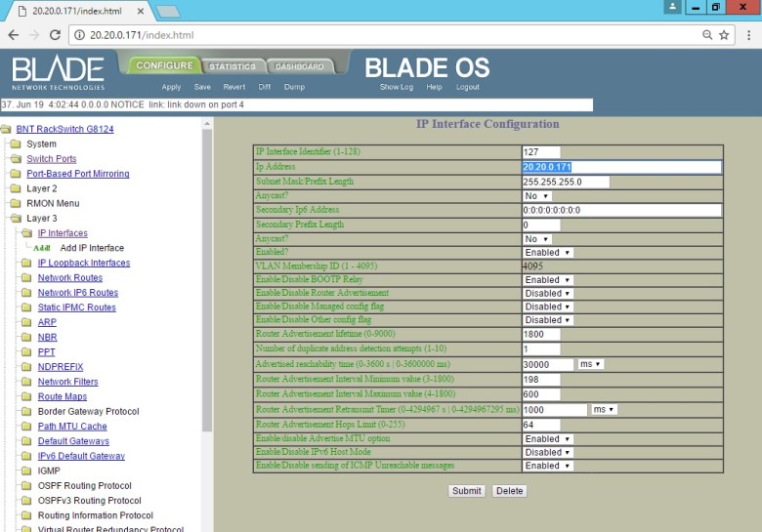Click the Ip Address input field

click(x=621, y=167)
